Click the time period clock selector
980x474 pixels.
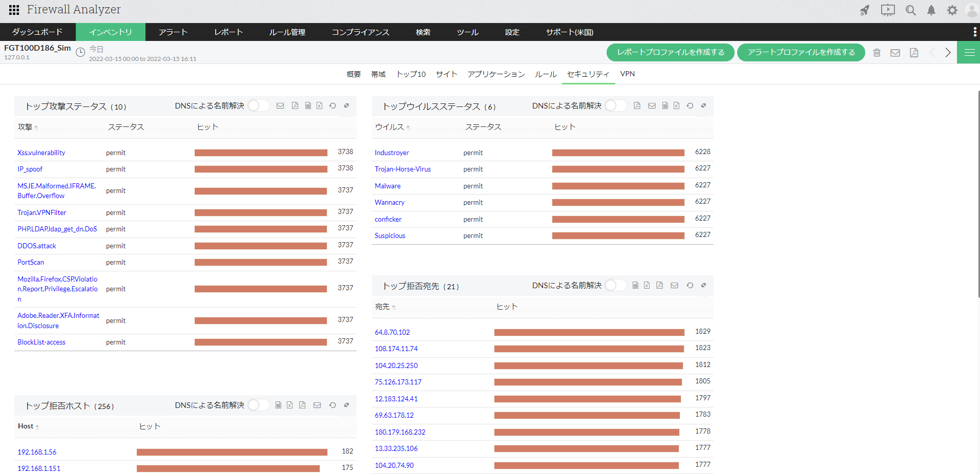coord(80,52)
